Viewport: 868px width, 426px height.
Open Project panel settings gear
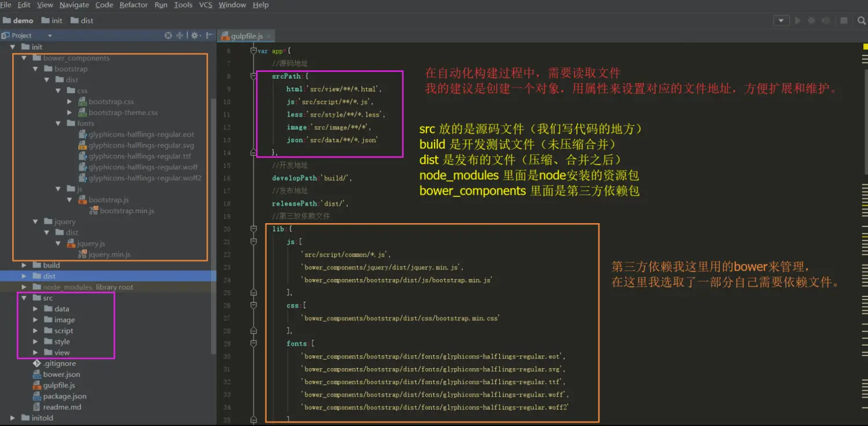(194, 35)
